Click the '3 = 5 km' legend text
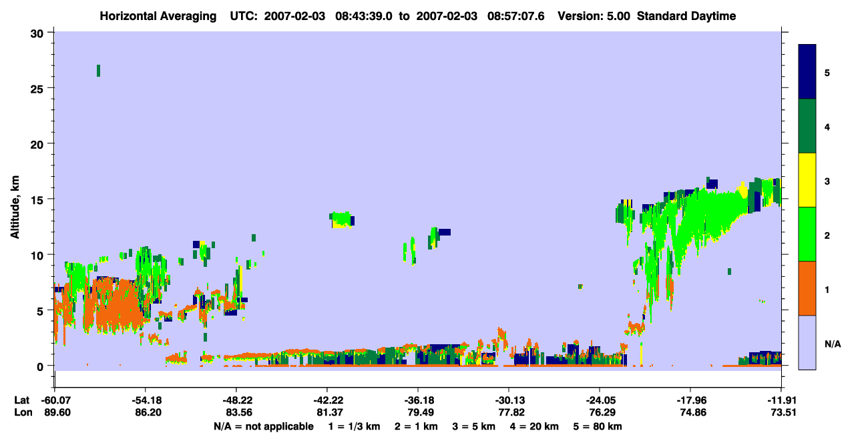The height and width of the screenshot is (445, 868). 474,426
